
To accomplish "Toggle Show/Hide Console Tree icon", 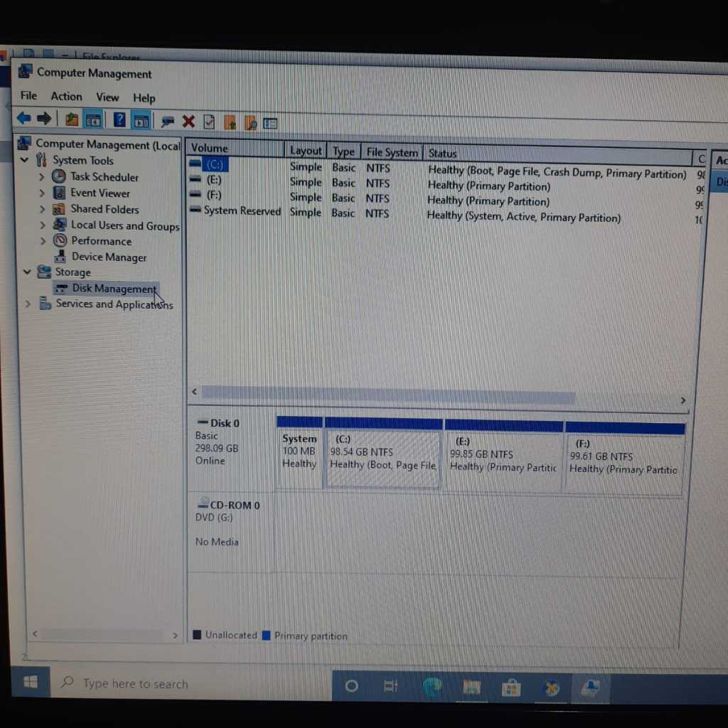I will tap(93, 120).
